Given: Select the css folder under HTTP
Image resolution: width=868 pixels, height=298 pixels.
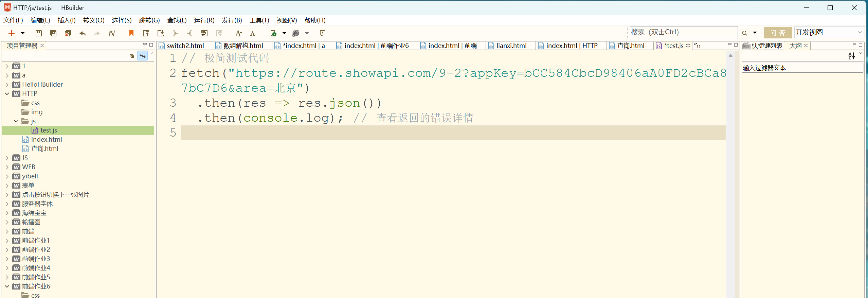Looking at the screenshot, I should (x=35, y=103).
